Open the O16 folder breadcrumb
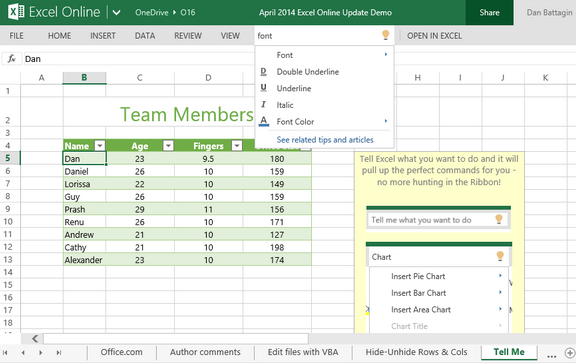Viewport: 576px width, 364px height. (188, 12)
